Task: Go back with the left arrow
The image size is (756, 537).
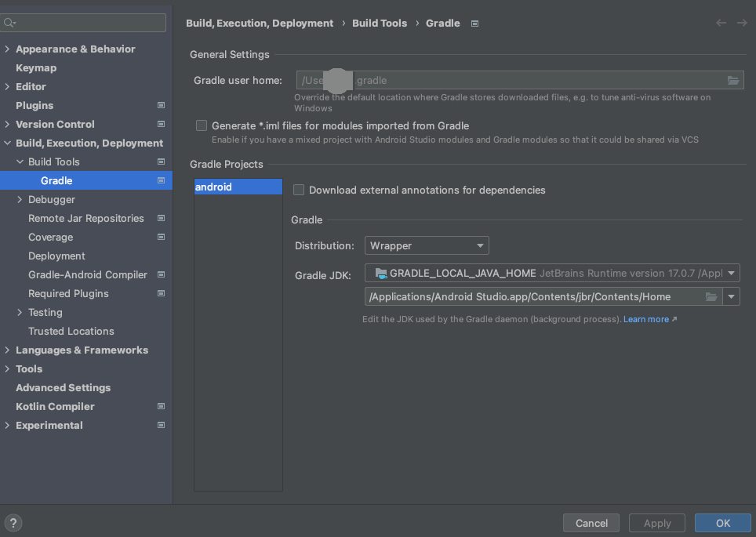Action: 721,23
